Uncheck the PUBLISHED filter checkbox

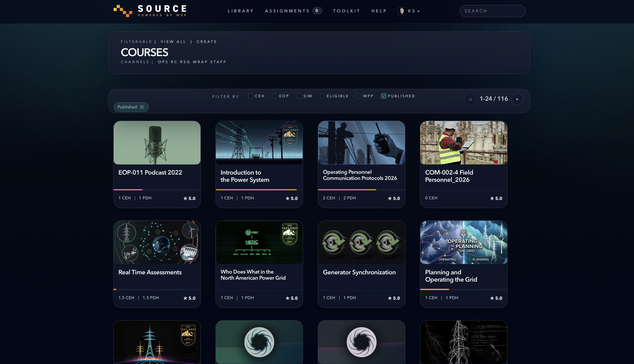(x=384, y=96)
